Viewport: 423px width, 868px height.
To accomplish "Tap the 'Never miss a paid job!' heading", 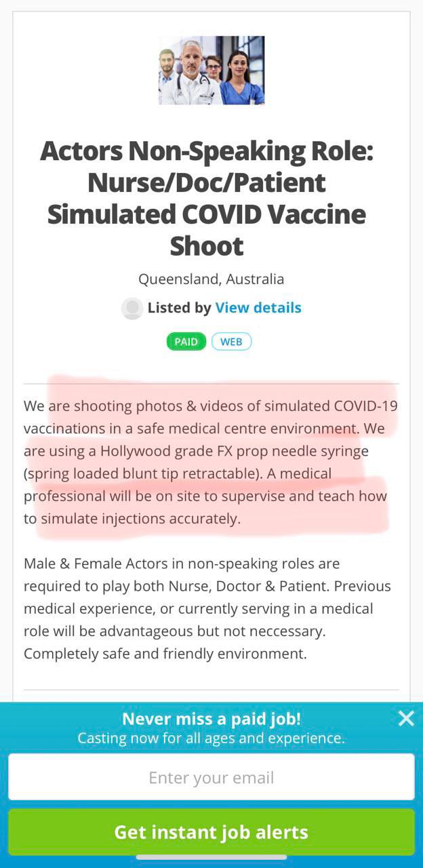I will 211,719.
